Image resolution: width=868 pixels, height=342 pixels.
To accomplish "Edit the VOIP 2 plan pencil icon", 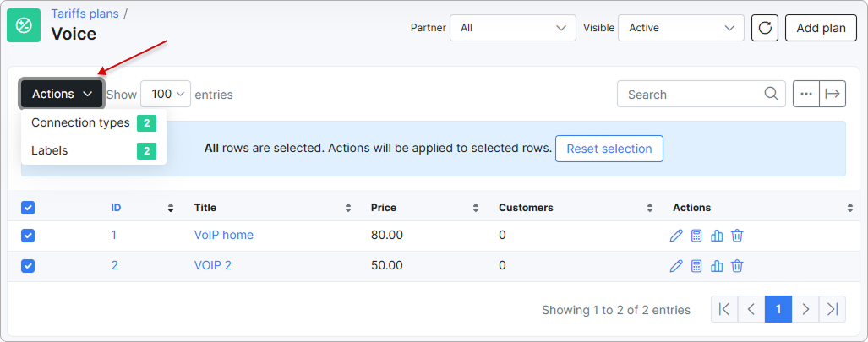I will pyautogui.click(x=676, y=266).
